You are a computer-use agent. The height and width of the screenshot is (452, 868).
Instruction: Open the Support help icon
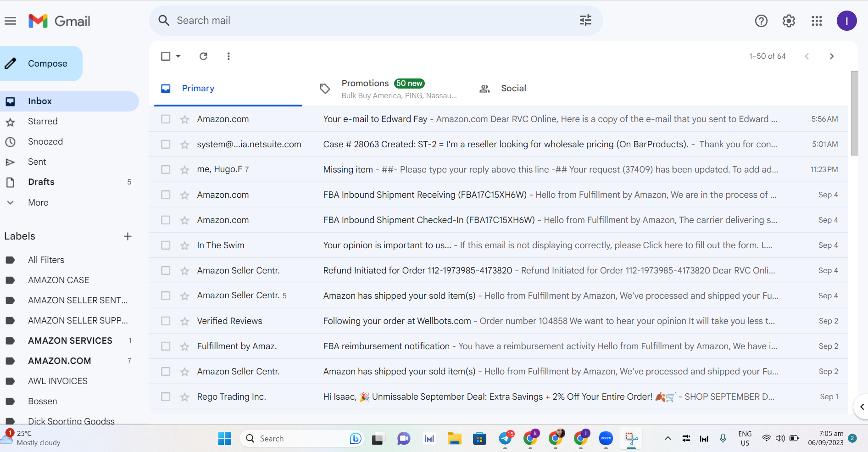[761, 21]
